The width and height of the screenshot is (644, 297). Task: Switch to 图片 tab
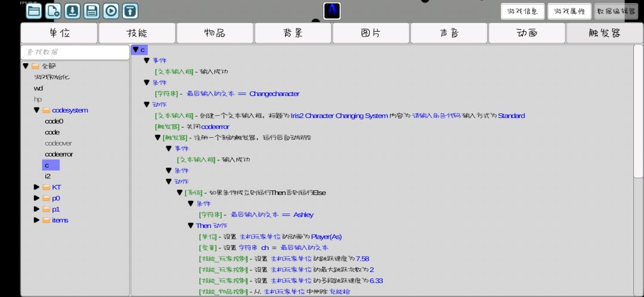(x=371, y=33)
